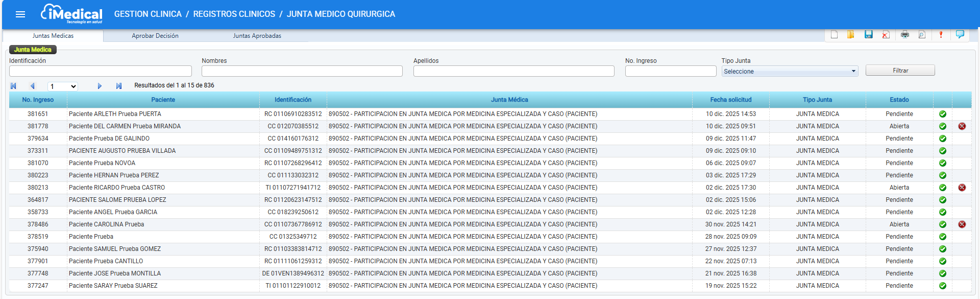Switch to Aprobar Decisión tab
The height and width of the screenshot is (299, 980).
coord(155,36)
